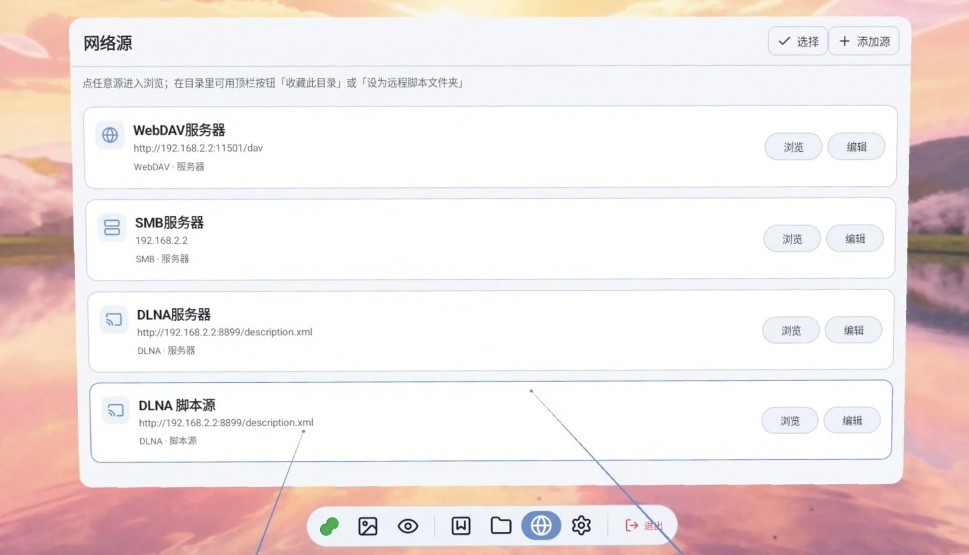Click 编辑 for WebDAV服务器

pyautogui.click(x=857, y=147)
